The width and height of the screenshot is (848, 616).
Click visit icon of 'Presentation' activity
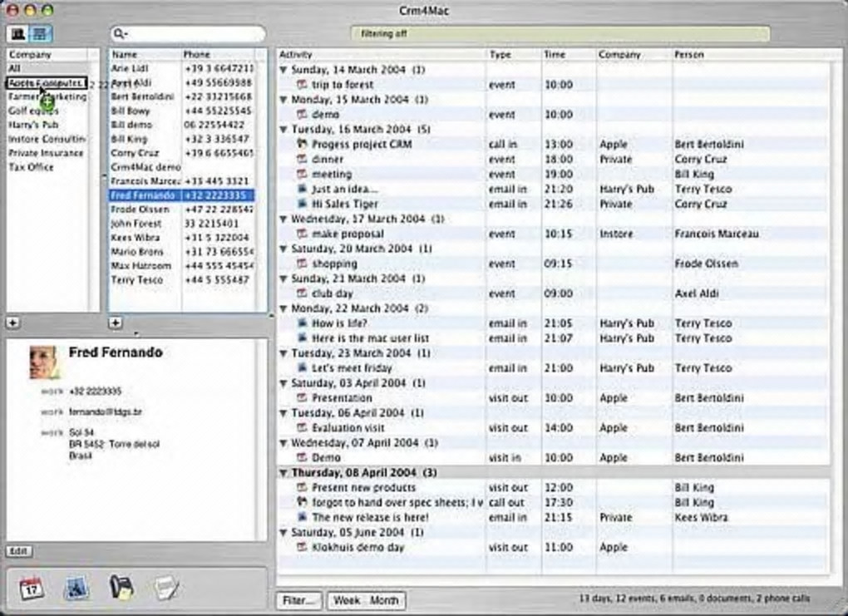[303, 397]
